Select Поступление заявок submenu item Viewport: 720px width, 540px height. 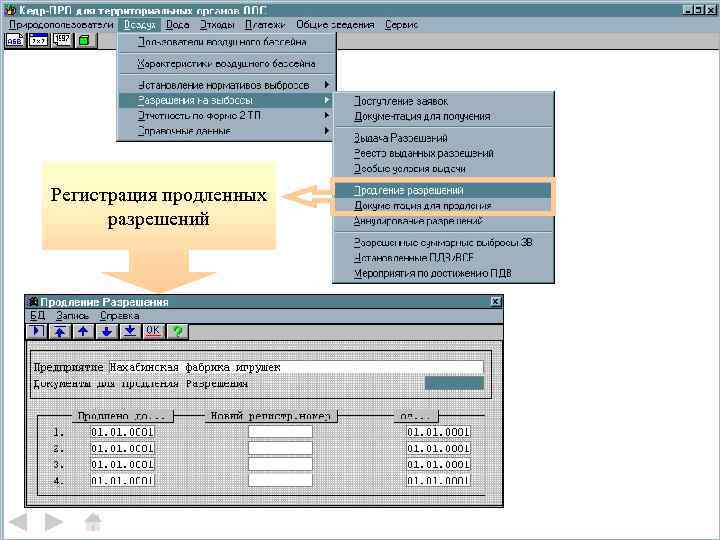[x=444, y=101]
